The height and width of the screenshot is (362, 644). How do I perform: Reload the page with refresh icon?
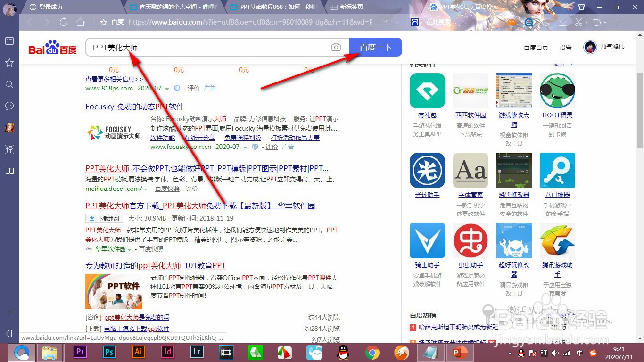[x=63, y=22]
